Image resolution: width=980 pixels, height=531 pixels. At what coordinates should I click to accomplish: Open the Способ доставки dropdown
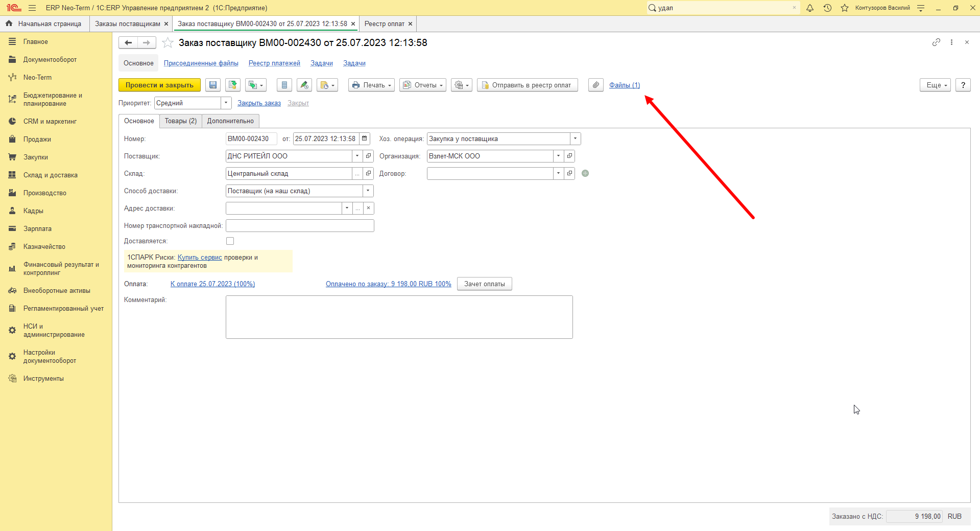[368, 191]
